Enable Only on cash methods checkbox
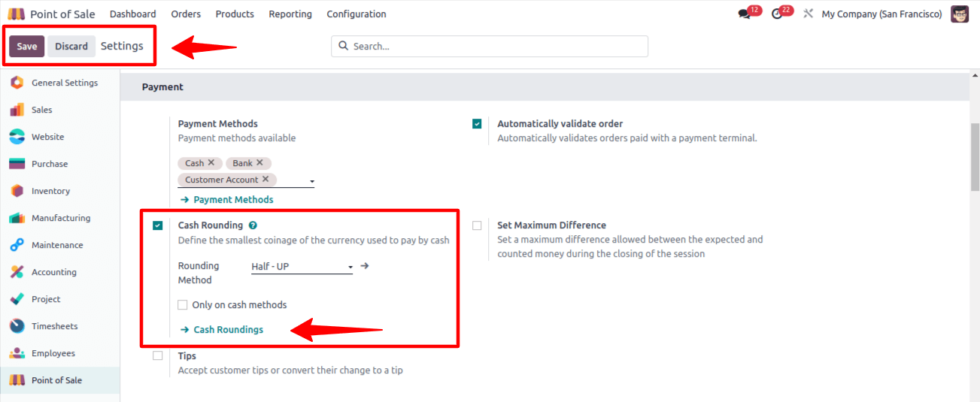 coord(183,305)
